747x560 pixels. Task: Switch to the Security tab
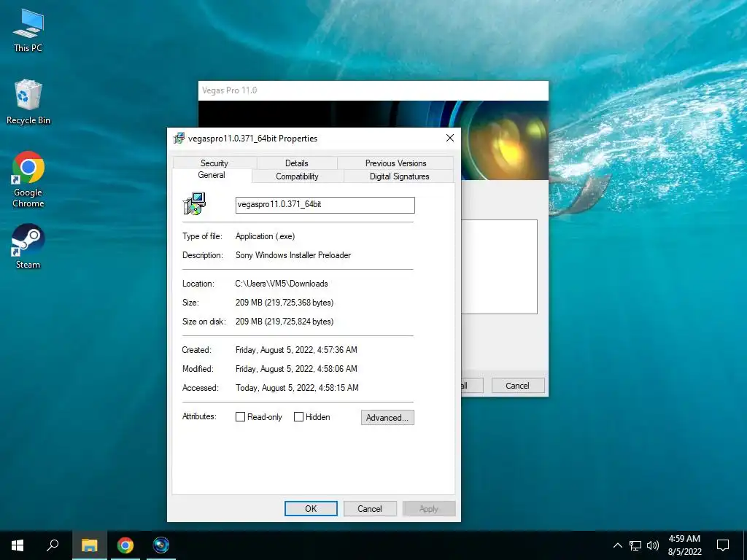tap(214, 163)
